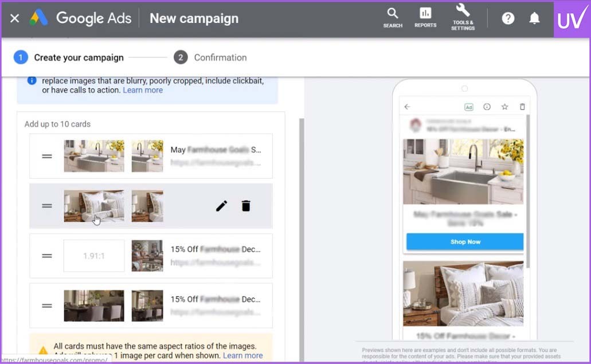Click back arrow in phone preview
Image resolution: width=591 pixels, height=364 pixels.
click(x=407, y=107)
